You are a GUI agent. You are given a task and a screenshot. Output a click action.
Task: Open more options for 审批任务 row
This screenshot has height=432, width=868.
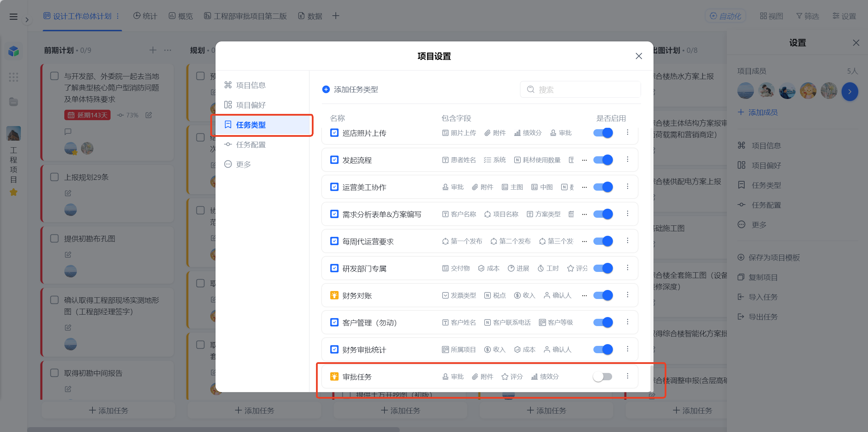click(627, 376)
